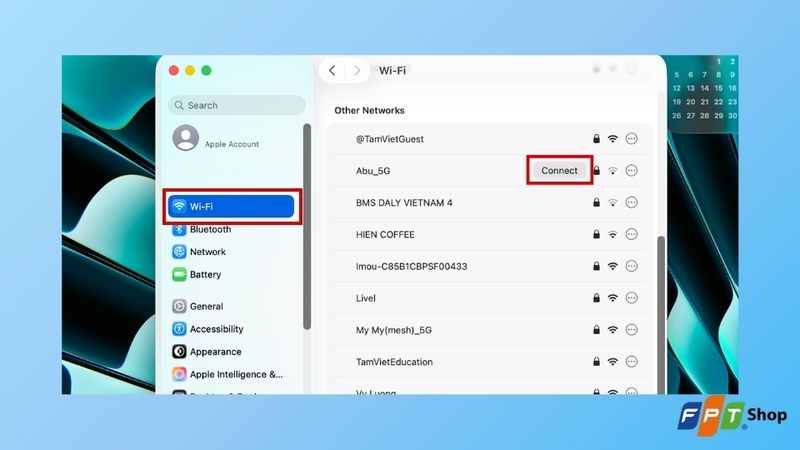
Task: Select the @TamVietGuest network row
Action: [490, 139]
